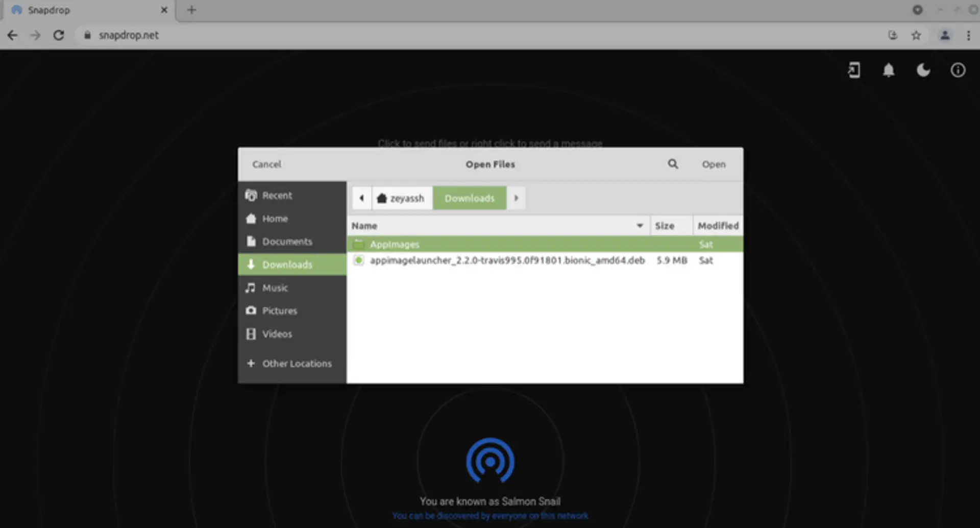980x528 pixels.
Task: Select the AppImages folder row
Action: tap(545, 245)
